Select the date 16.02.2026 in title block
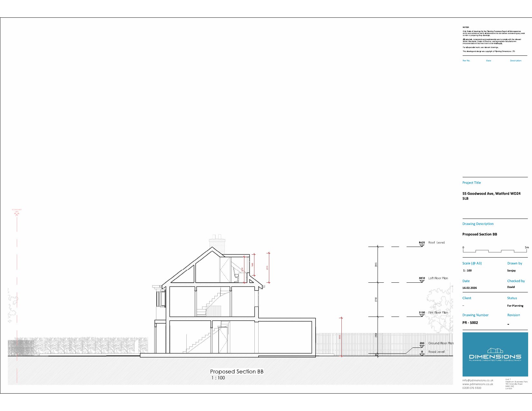Viewport: 532px width, 411px height. [x=469, y=288]
